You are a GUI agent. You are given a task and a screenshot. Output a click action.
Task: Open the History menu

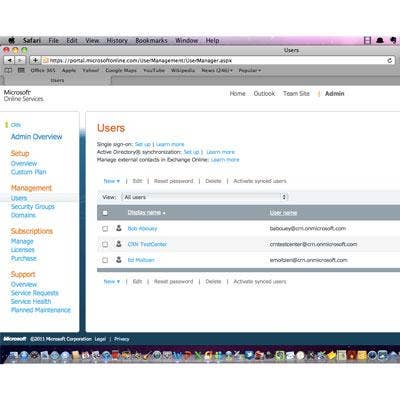[117, 41]
